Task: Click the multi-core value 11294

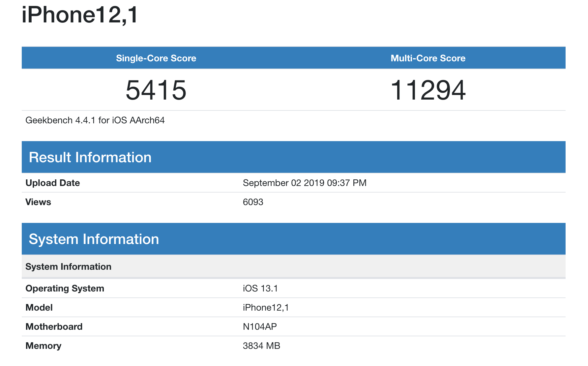Action: coord(428,90)
